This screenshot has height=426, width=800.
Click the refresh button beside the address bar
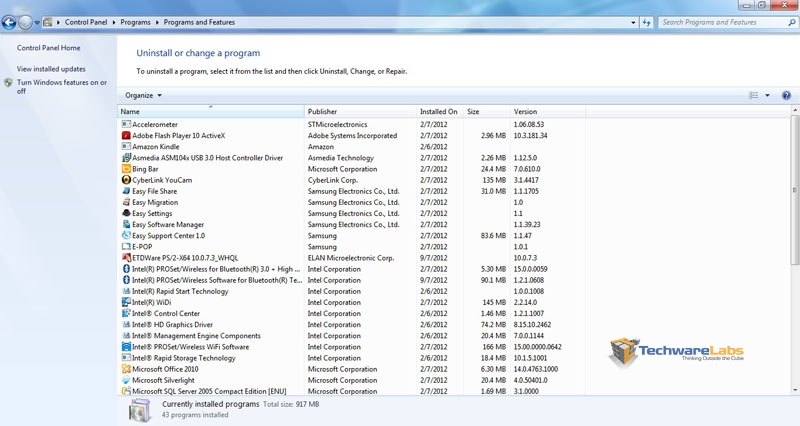click(646, 22)
